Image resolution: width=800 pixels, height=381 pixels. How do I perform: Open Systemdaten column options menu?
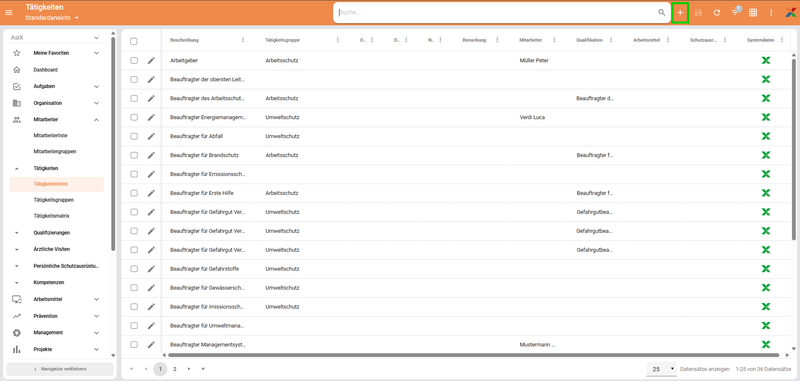pyautogui.click(x=782, y=40)
